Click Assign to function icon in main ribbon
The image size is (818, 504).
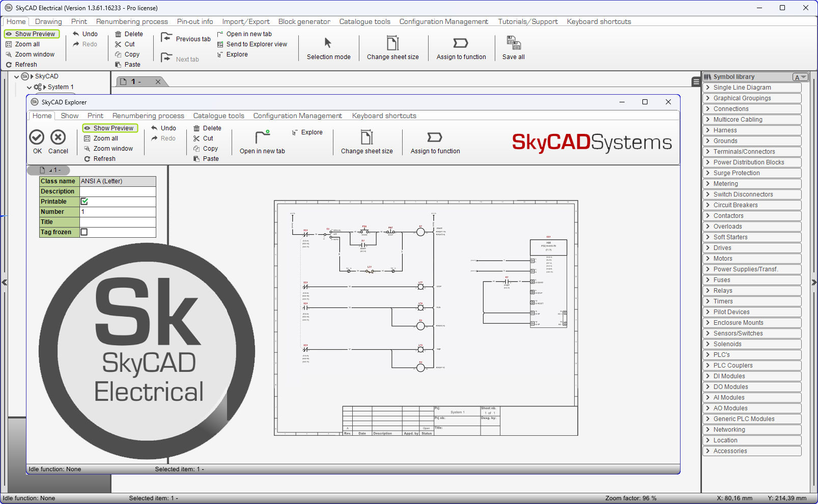(x=461, y=43)
